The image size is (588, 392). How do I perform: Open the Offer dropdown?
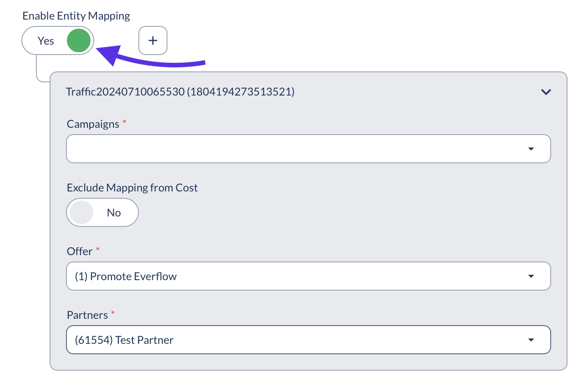coord(309,276)
